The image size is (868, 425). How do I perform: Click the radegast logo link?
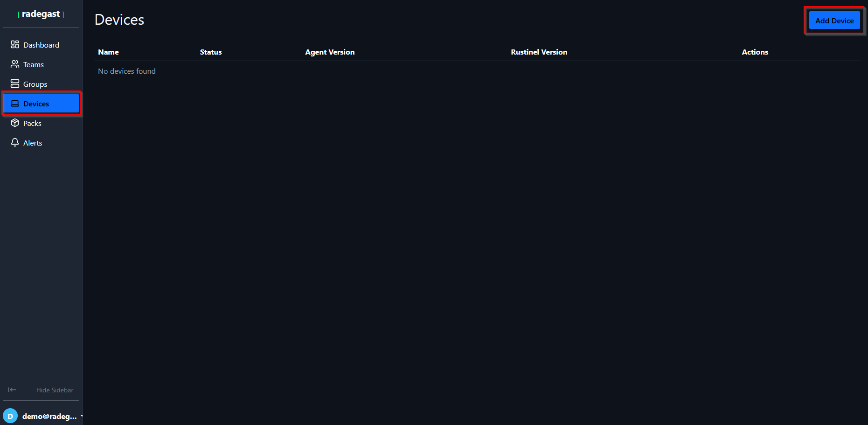pos(41,14)
